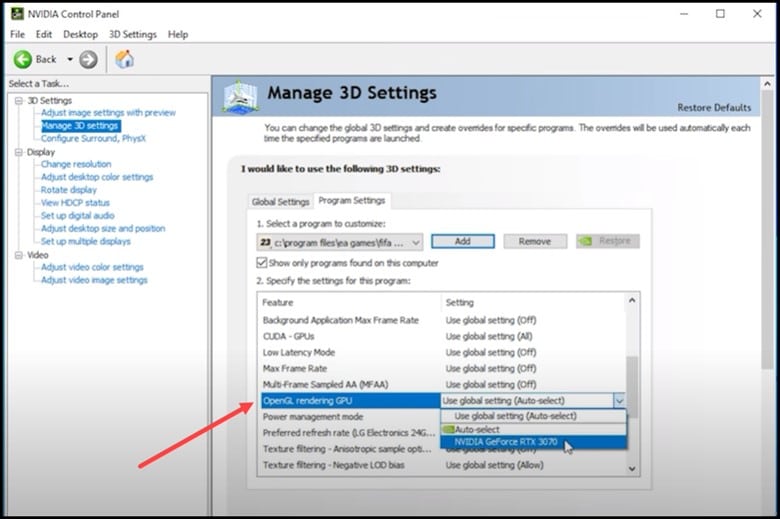Switch to the Global Settings tab
The width and height of the screenshot is (780, 519).
(x=280, y=201)
